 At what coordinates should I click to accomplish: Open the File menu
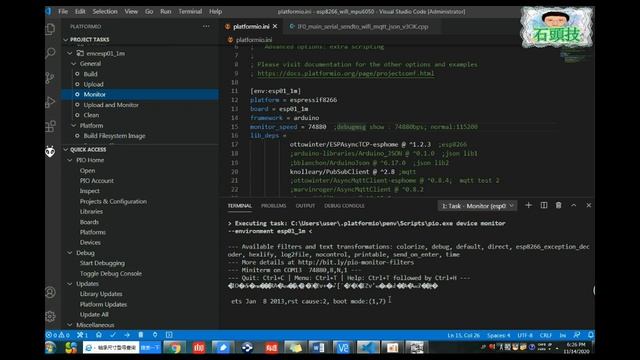point(63,11)
